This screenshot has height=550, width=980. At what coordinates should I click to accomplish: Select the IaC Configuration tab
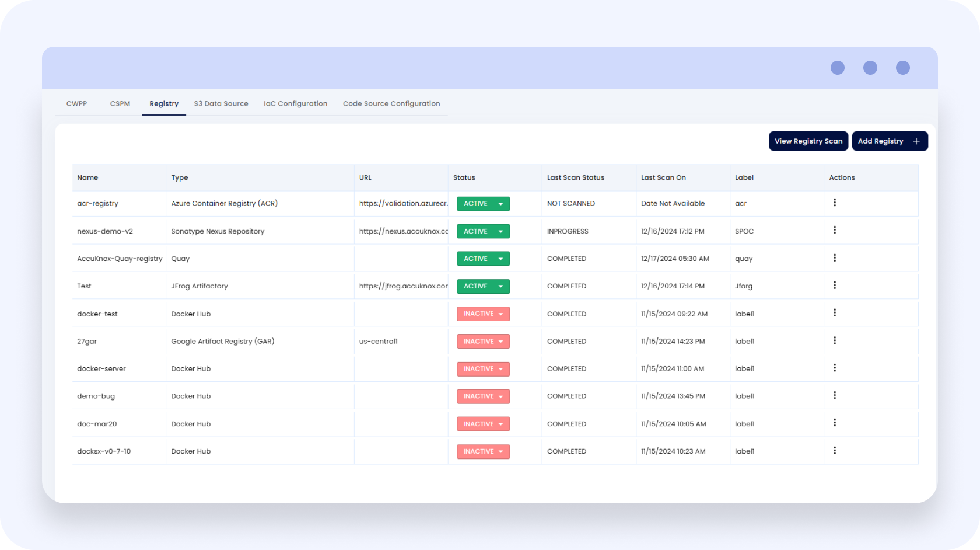coord(295,104)
